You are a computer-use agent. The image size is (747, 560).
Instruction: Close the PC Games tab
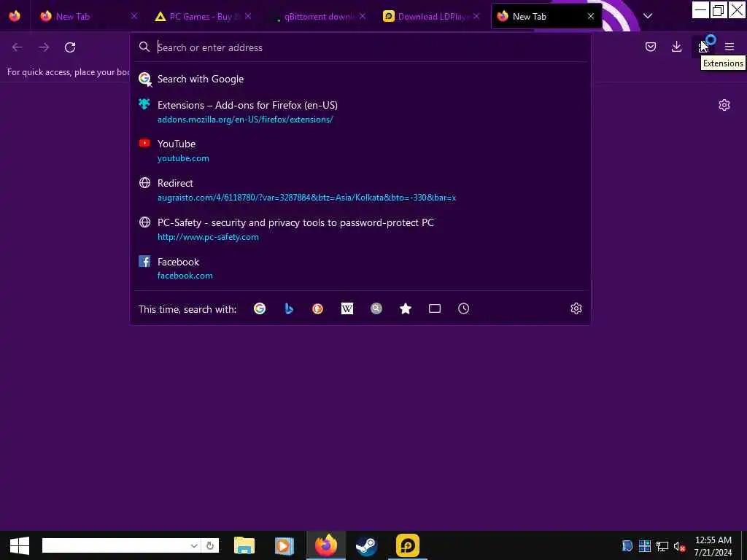coord(248,16)
